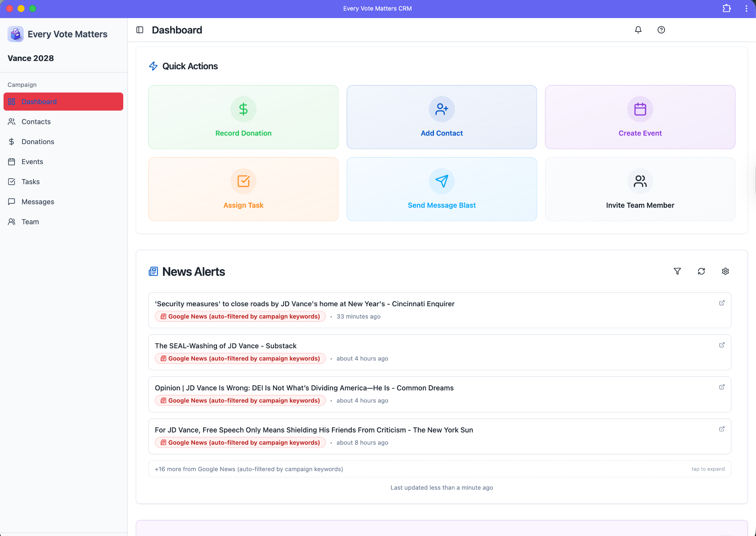756x536 pixels.
Task: Click the Send Message Blast card
Action: [x=441, y=189]
